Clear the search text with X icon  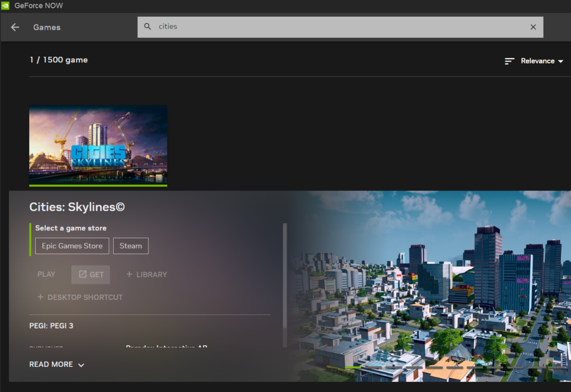tap(533, 27)
